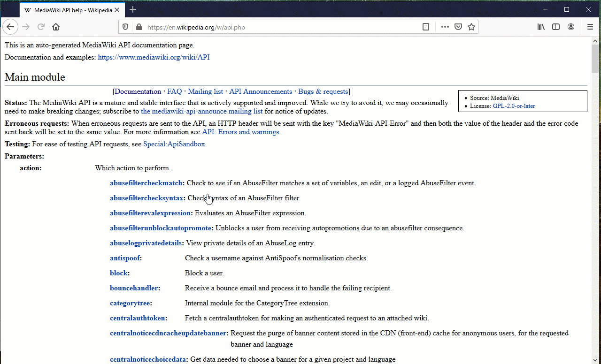Go back to the previous page
The image size is (601, 364).
(10, 27)
